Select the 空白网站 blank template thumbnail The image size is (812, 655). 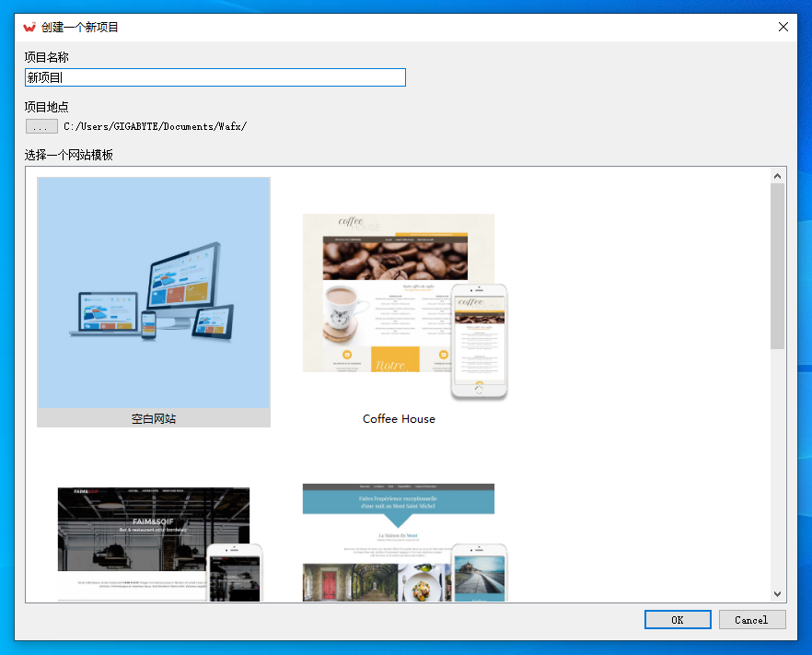(x=154, y=293)
